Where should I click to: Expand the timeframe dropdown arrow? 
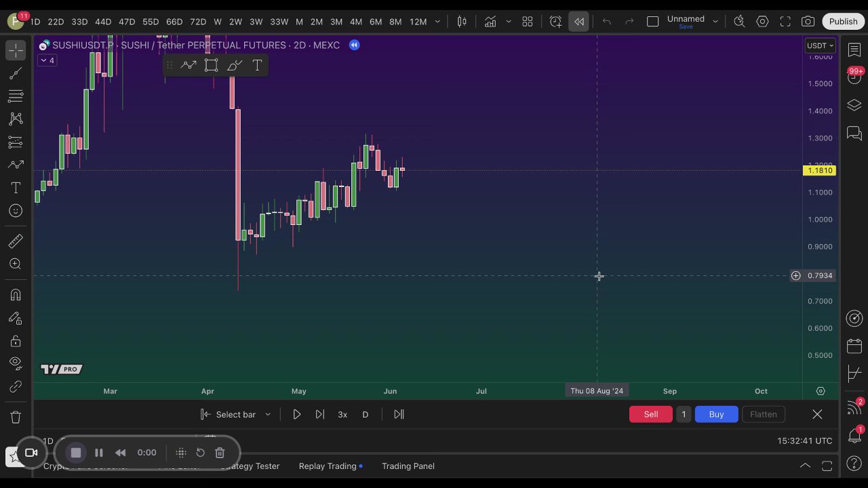[436, 22]
